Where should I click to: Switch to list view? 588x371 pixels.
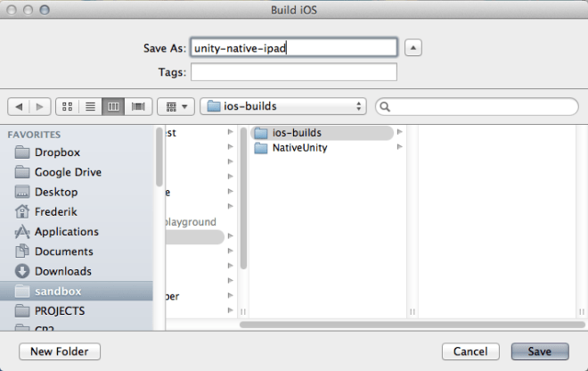tap(90, 107)
